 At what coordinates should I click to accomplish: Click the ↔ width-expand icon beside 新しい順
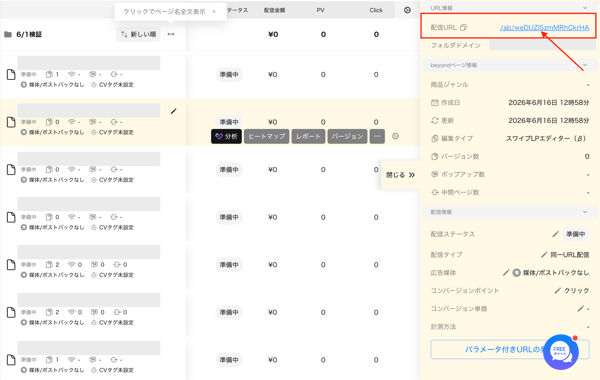point(171,34)
